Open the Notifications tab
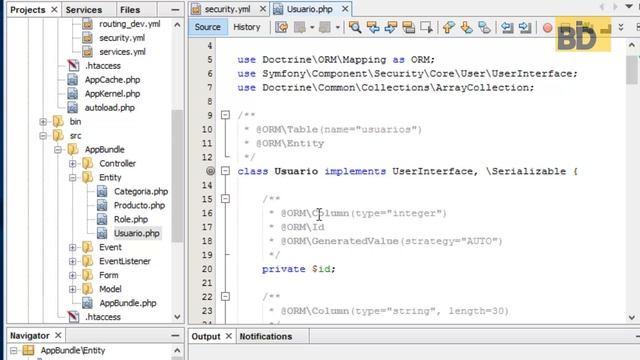This screenshot has height=360, width=640. click(266, 336)
